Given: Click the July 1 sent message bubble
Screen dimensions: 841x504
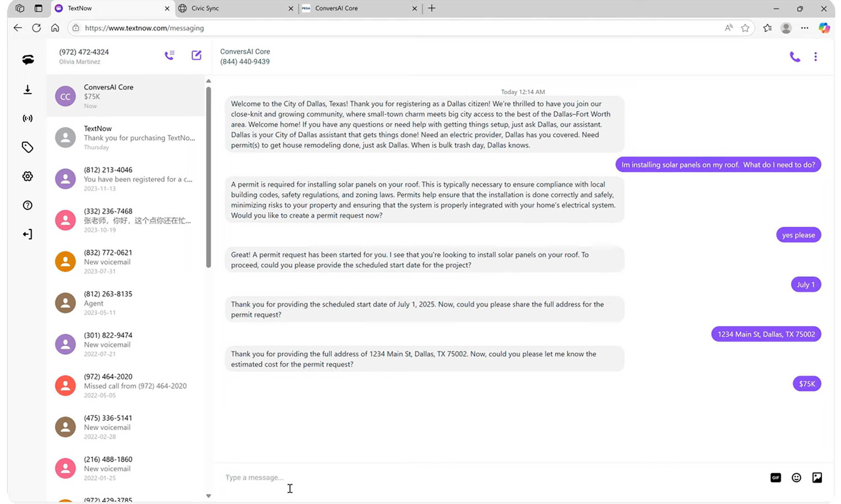Looking at the screenshot, I should coord(806,285).
